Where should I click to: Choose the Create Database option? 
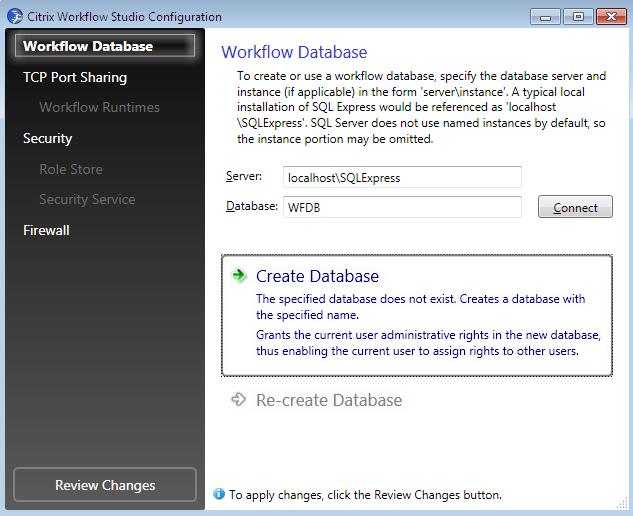417,315
